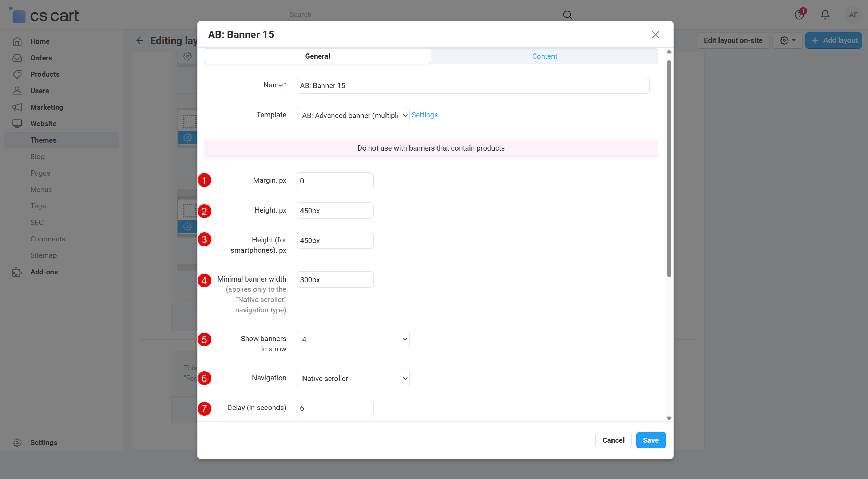Save the AB: Banner 15 settings
This screenshot has height=479, width=868.
[x=650, y=440]
